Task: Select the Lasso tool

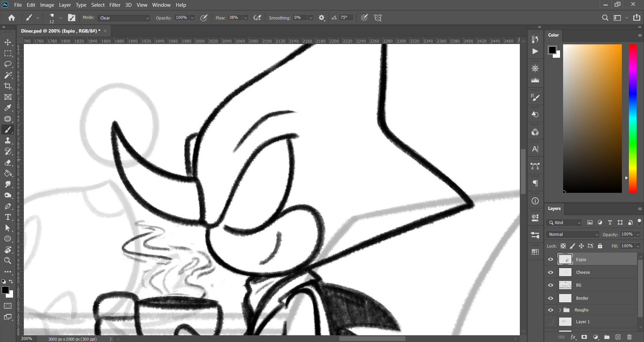Action: tap(8, 64)
